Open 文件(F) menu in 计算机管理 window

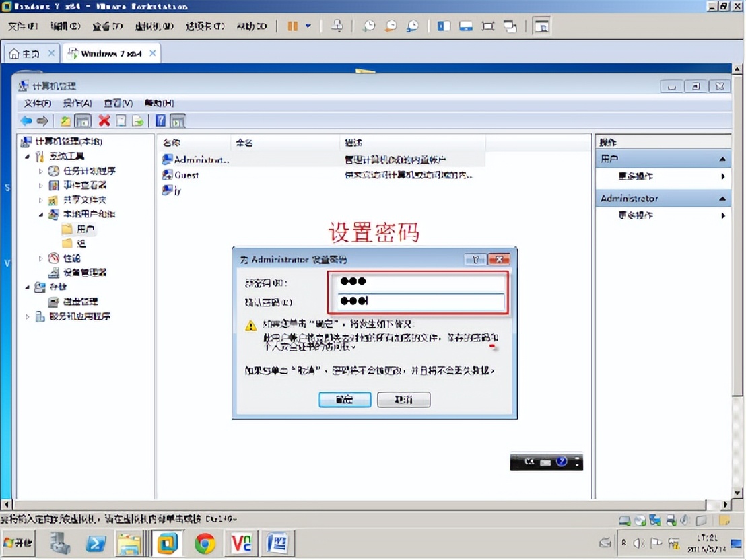38,103
